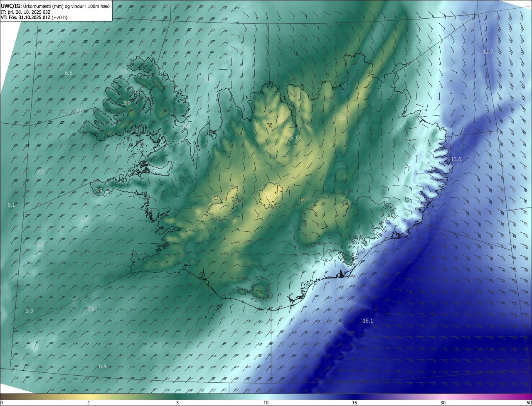The width and height of the screenshot is (532, 406).
Task: Click the 8.3 precipitation value label
Action: click(x=40, y=245)
